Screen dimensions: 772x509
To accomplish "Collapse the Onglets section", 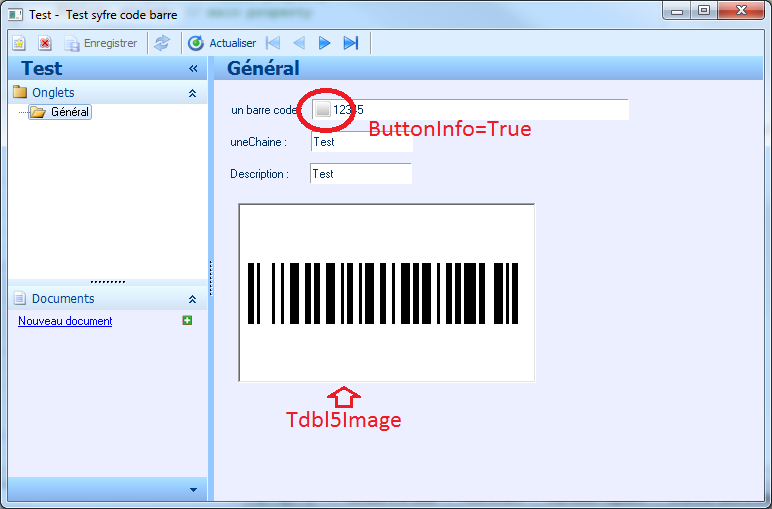I will coord(193,93).
